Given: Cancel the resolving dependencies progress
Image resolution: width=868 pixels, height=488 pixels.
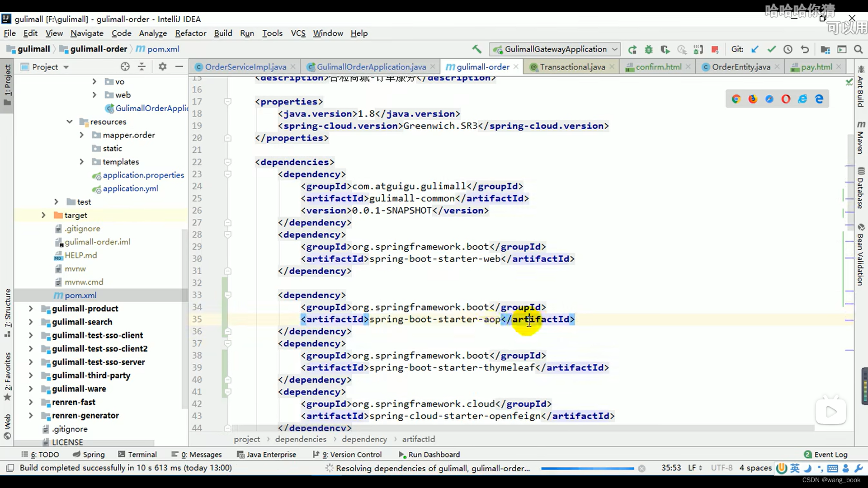Looking at the screenshot, I should [x=642, y=469].
